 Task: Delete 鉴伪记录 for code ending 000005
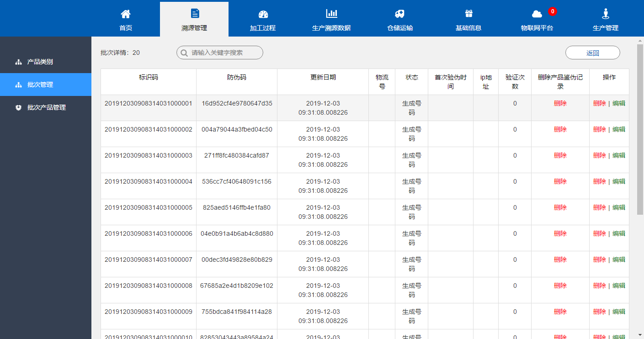point(560,207)
